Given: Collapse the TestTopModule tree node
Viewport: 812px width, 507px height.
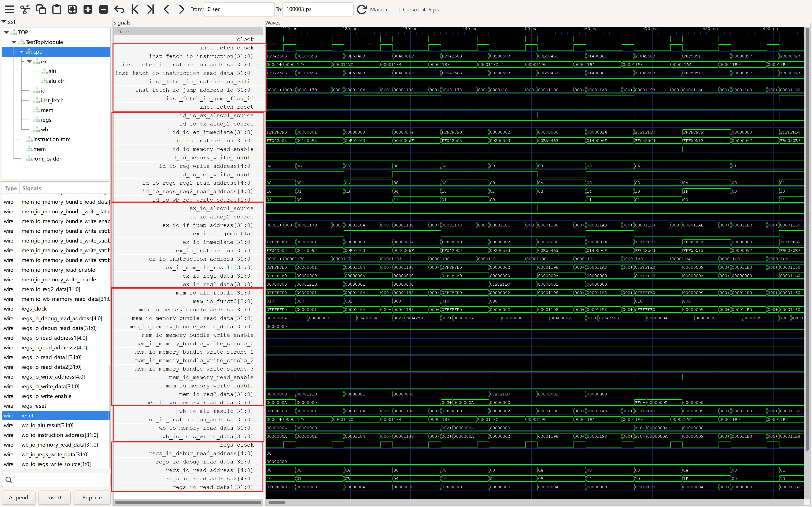Looking at the screenshot, I should coord(14,42).
